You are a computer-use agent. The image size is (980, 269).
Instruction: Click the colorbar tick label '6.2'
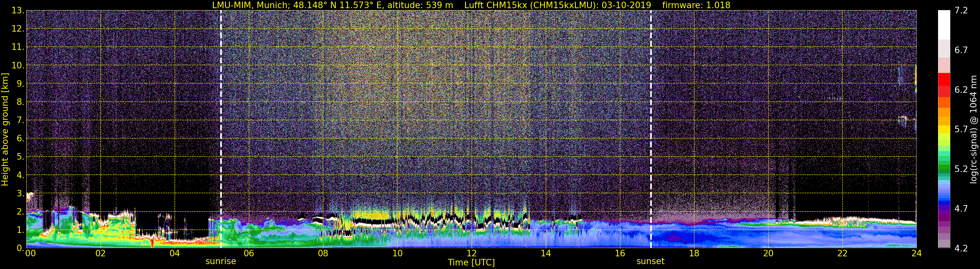click(961, 90)
